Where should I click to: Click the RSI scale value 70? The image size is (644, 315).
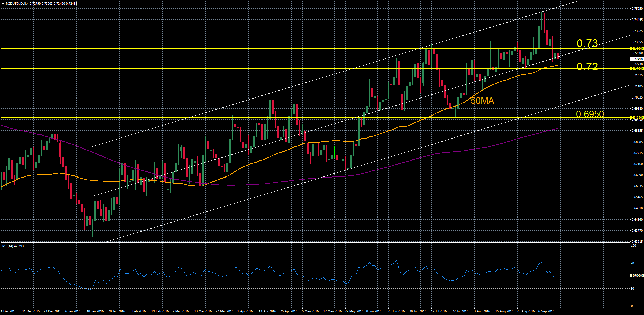click(x=633, y=263)
